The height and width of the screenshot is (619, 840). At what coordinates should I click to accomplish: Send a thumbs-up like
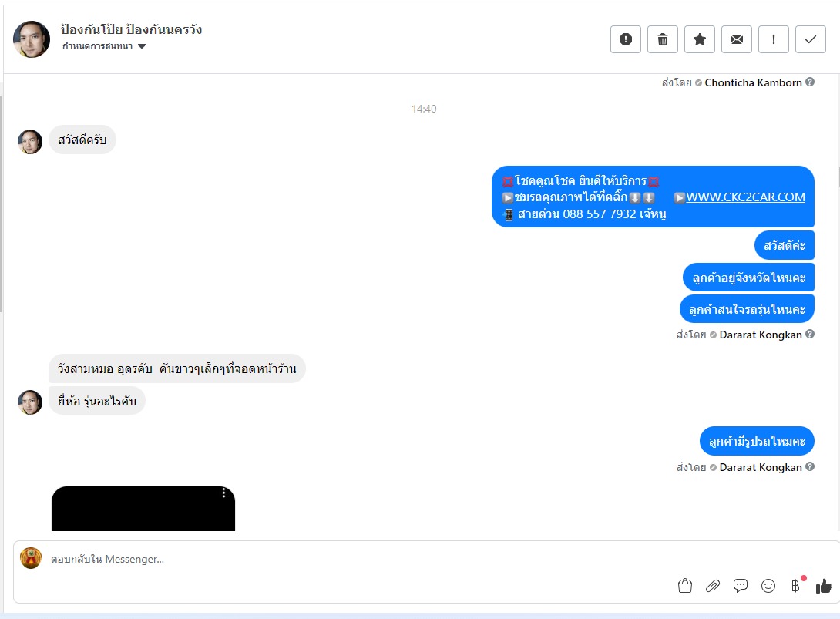(823, 586)
